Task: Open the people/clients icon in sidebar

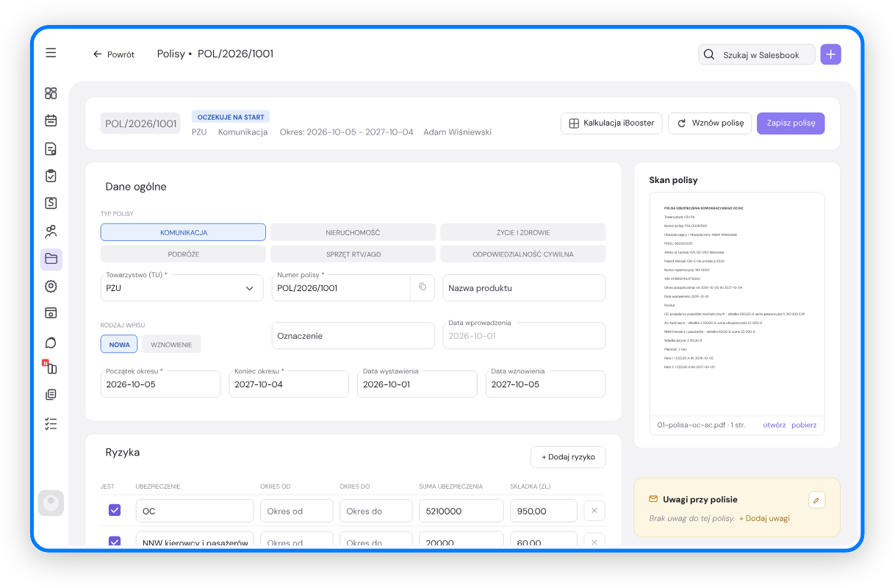Action: click(51, 232)
